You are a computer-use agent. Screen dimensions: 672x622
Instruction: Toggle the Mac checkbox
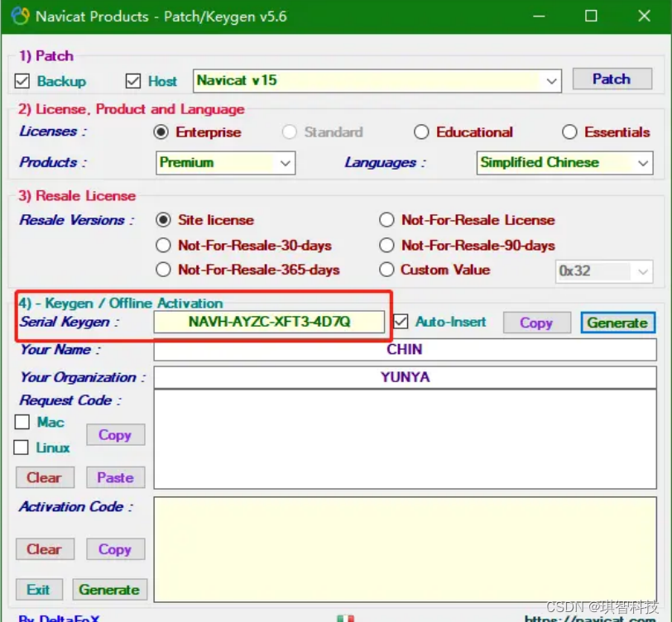[x=22, y=422]
